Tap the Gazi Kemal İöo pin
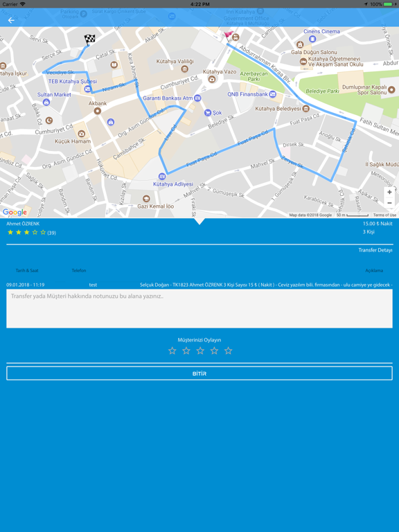Viewport: 399px width, 532px height. 146,199
